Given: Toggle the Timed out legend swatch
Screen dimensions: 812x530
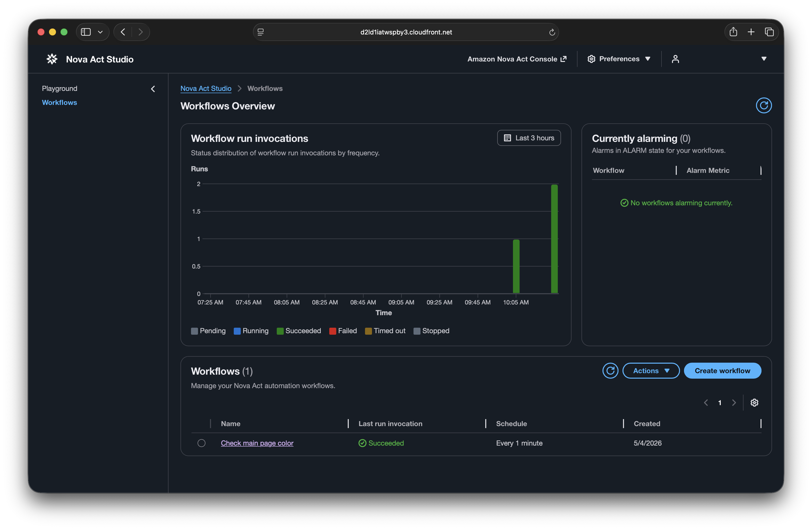Looking at the screenshot, I should (368, 331).
